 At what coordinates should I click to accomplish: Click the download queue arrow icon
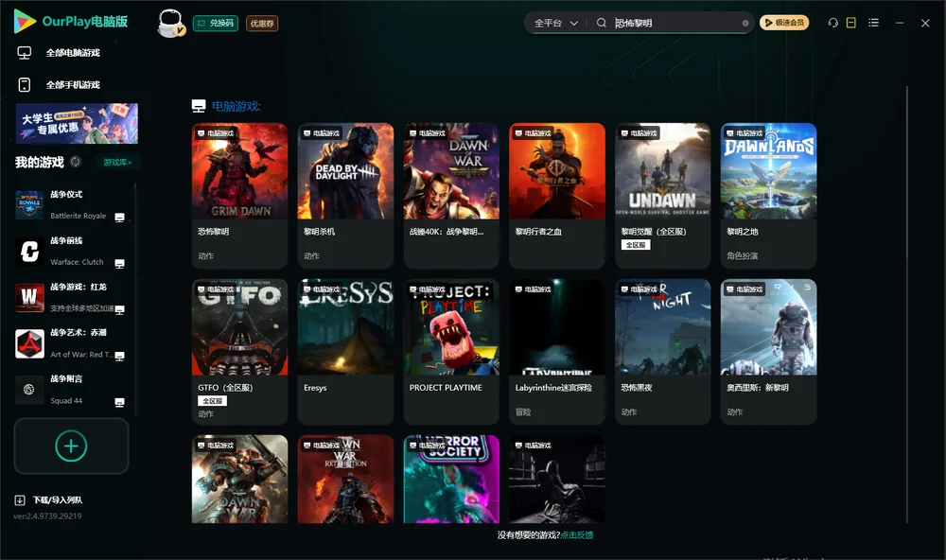pos(20,500)
